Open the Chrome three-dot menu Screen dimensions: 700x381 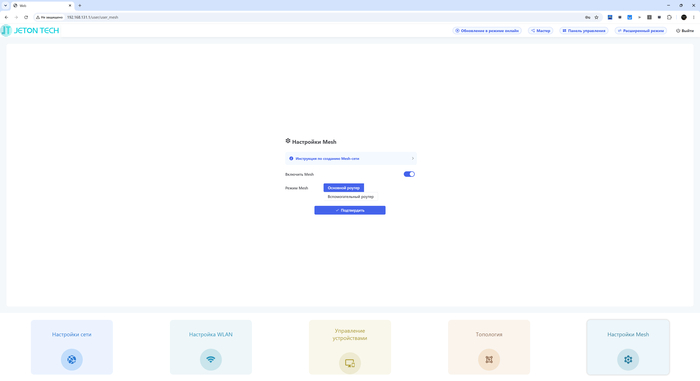pyautogui.click(x=694, y=17)
